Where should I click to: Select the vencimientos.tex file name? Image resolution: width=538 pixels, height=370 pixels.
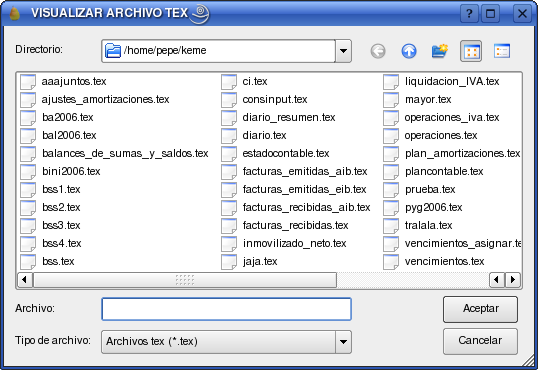(x=444, y=262)
